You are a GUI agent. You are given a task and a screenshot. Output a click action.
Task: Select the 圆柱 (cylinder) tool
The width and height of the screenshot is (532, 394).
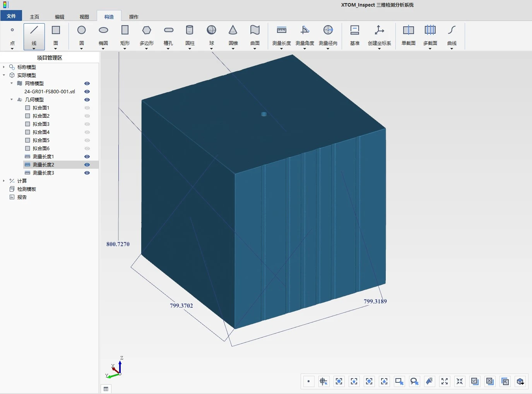tap(190, 36)
